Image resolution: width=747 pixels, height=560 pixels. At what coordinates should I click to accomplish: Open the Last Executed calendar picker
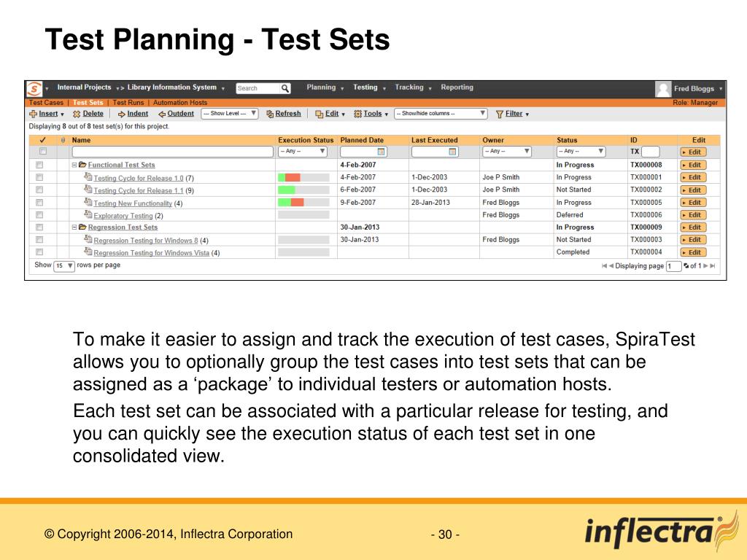(x=452, y=152)
